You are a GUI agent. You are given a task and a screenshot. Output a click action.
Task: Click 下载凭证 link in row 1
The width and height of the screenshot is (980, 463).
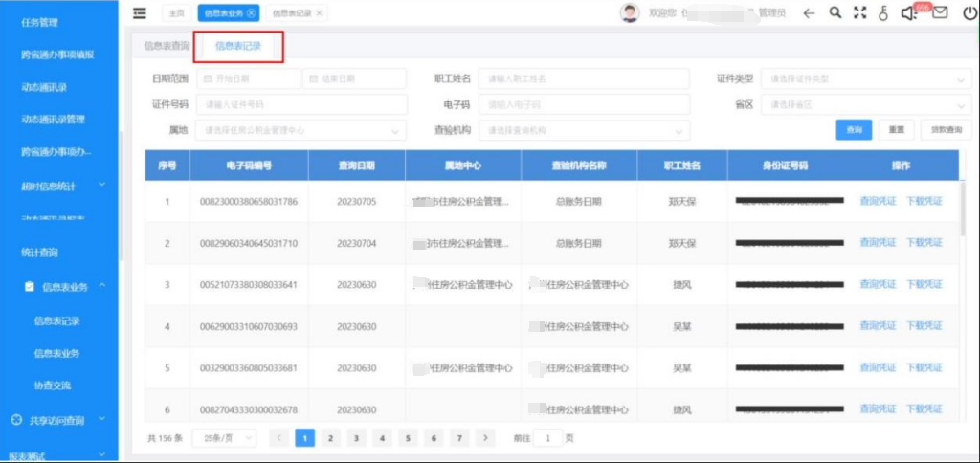[x=924, y=201]
